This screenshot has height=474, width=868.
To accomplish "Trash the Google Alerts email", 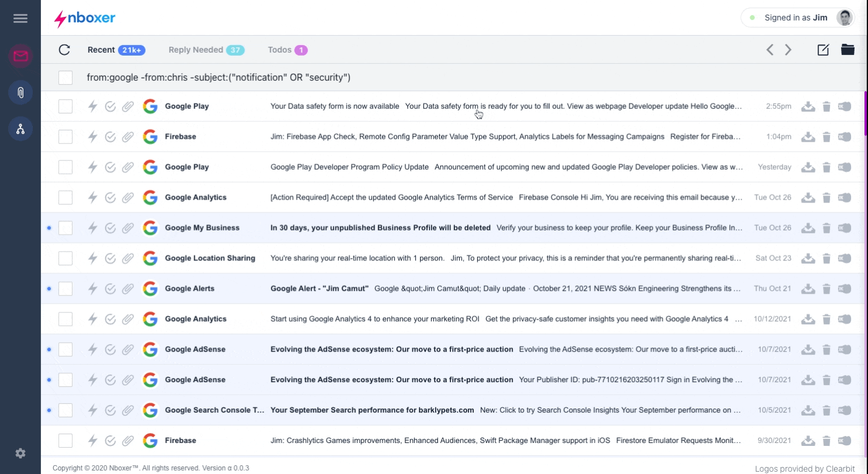I will tap(826, 288).
